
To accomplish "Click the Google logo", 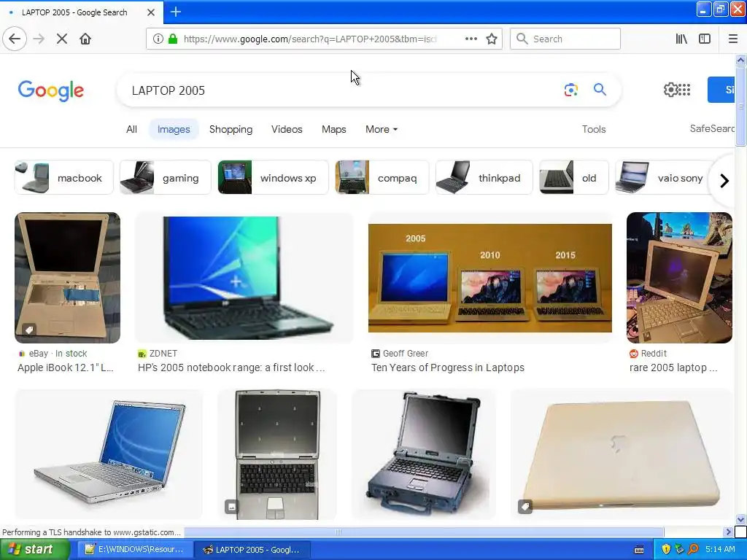I will point(51,90).
